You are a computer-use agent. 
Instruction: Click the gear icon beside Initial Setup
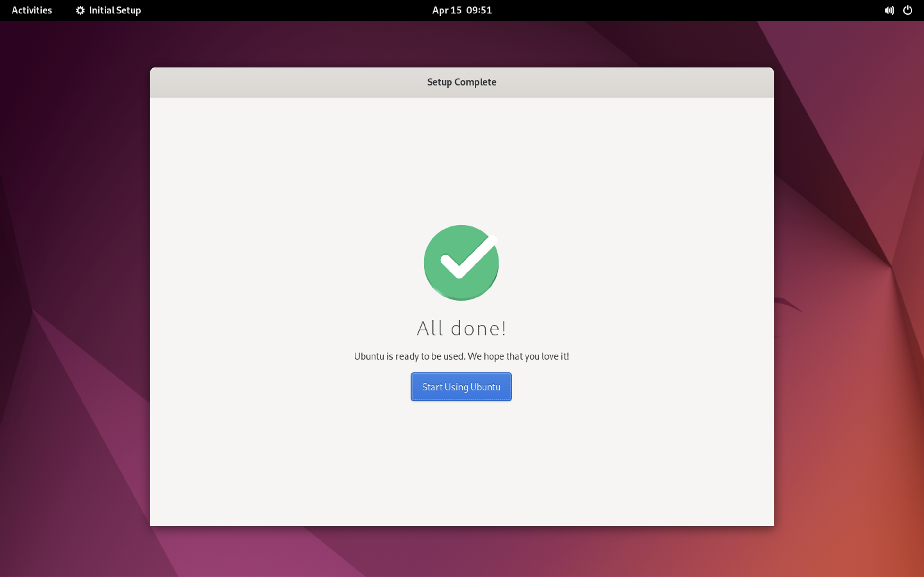80,10
